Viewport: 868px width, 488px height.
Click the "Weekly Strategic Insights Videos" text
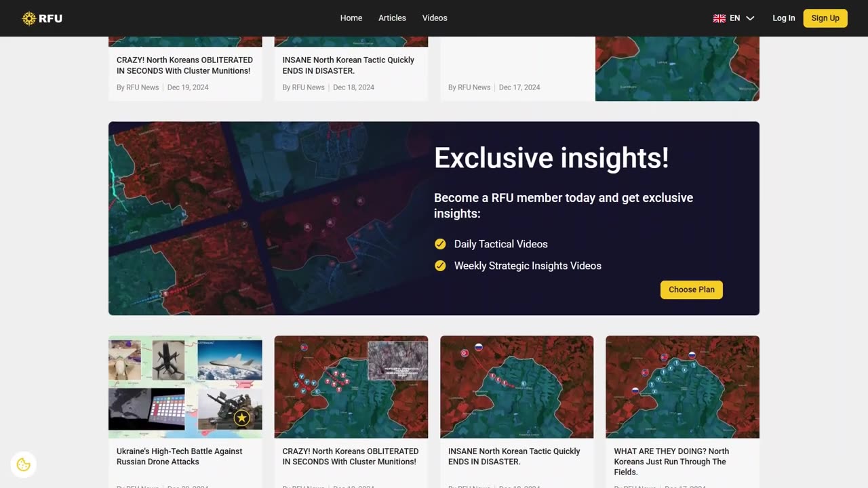pos(528,266)
